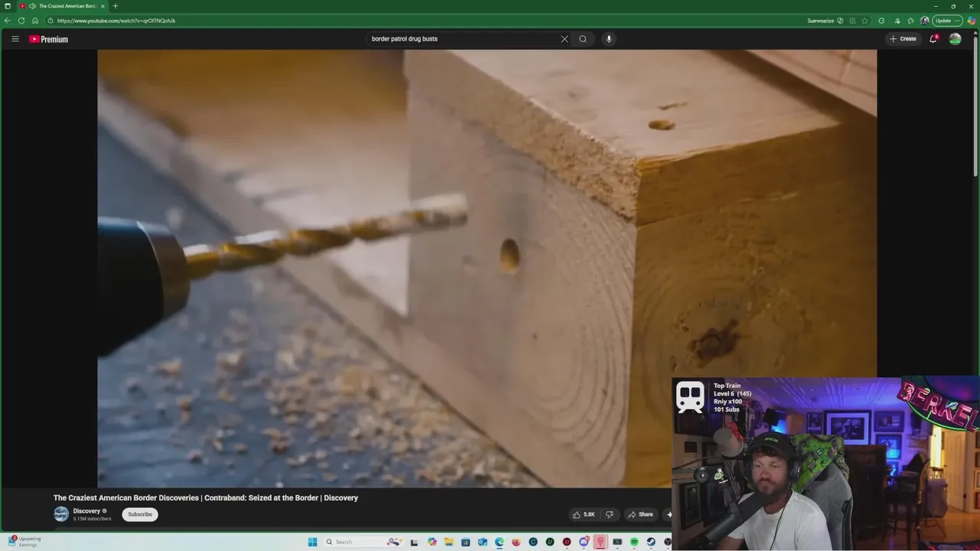Open the tab actions menu icon
The height and width of the screenshot is (551, 980).
point(8,6)
